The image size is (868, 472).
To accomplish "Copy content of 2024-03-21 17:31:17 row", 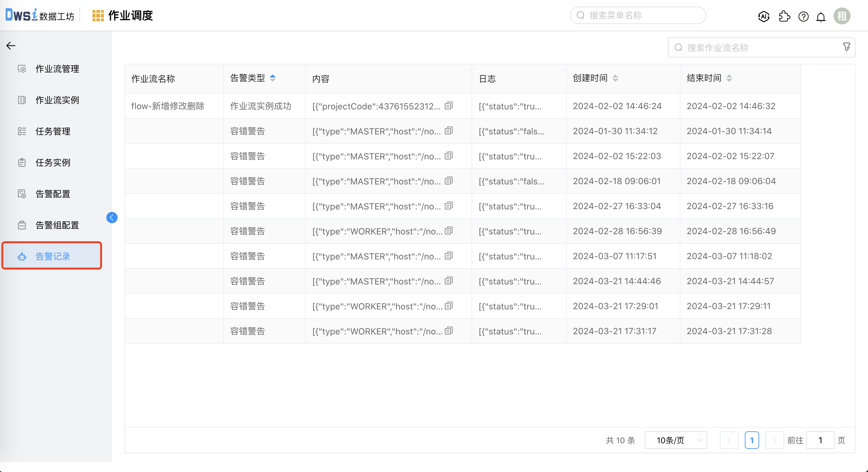I will (x=448, y=331).
